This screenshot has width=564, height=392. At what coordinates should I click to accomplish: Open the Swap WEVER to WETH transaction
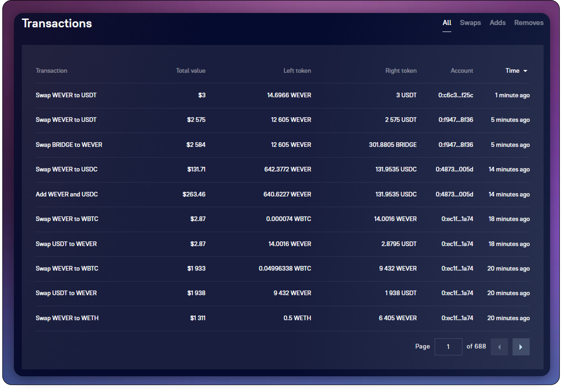67,318
